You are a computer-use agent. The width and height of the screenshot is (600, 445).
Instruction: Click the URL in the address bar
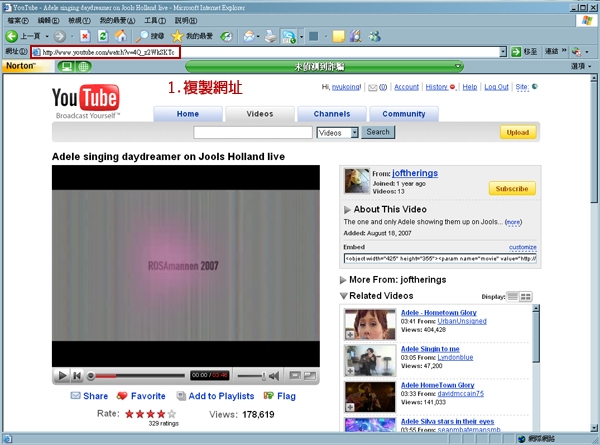pyautogui.click(x=108, y=52)
